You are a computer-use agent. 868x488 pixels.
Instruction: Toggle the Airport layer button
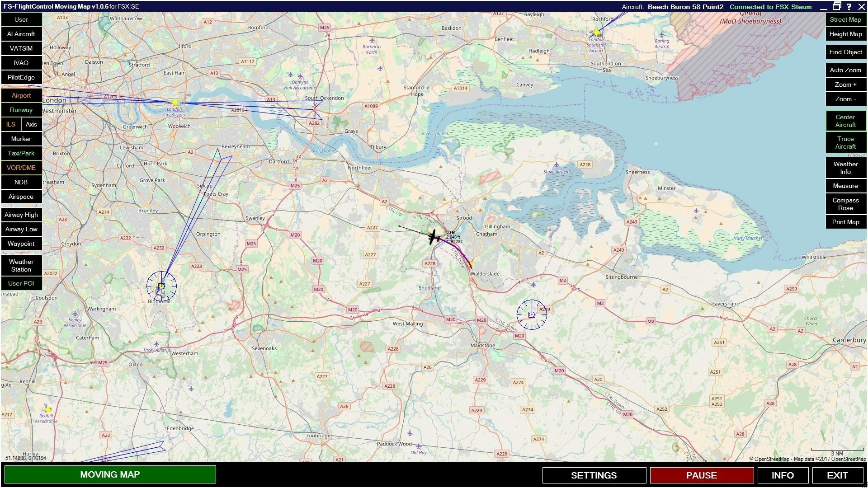point(21,95)
